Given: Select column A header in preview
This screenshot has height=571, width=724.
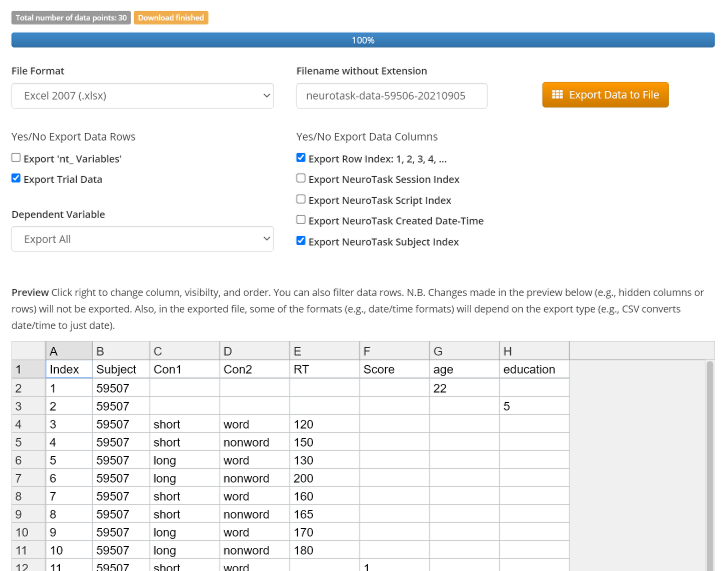Looking at the screenshot, I should click(x=68, y=350).
